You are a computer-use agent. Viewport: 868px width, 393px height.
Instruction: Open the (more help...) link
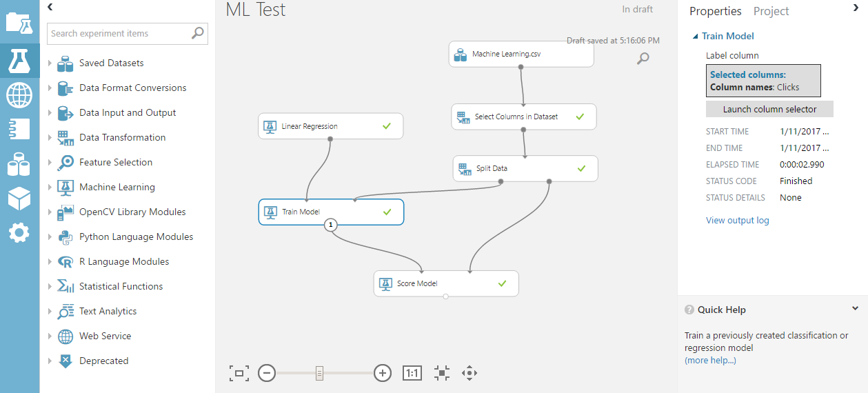710,361
